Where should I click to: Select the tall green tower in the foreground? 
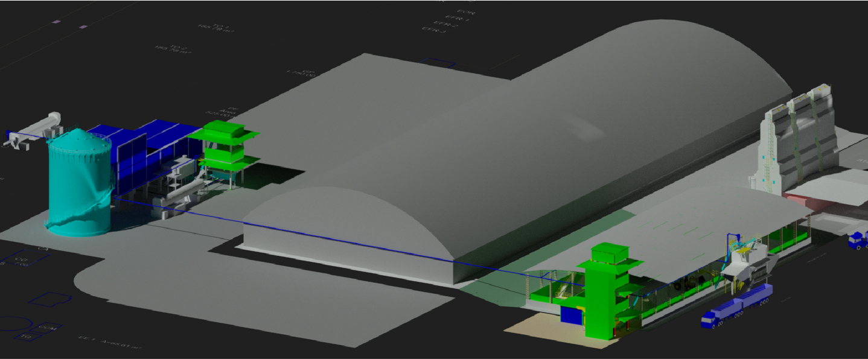(600, 290)
